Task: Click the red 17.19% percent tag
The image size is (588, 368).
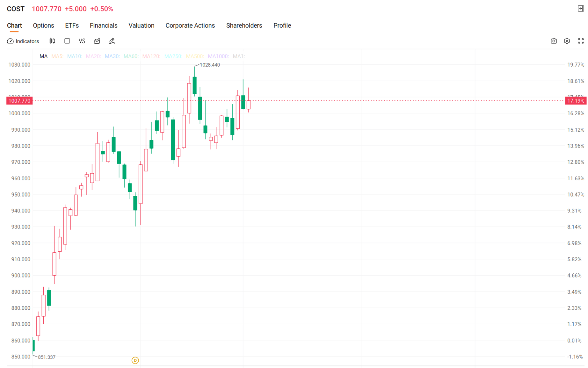Action: 576,101
